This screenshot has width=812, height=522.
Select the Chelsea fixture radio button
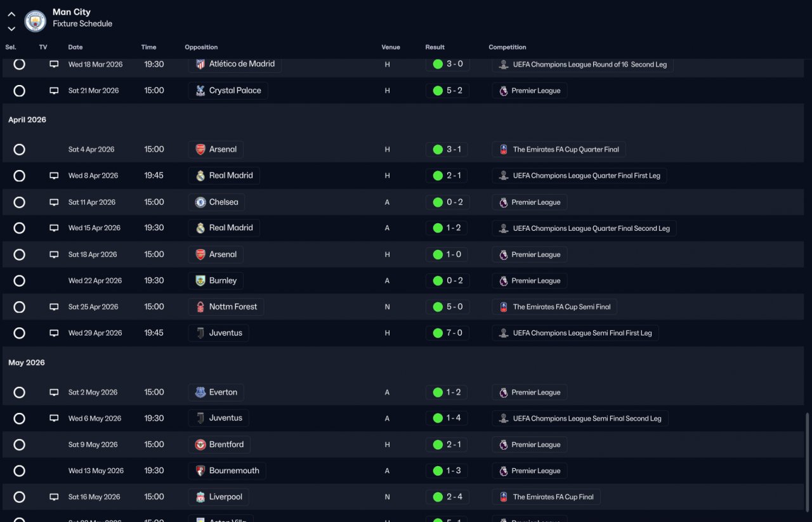pyautogui.click(x=20, y=202)
